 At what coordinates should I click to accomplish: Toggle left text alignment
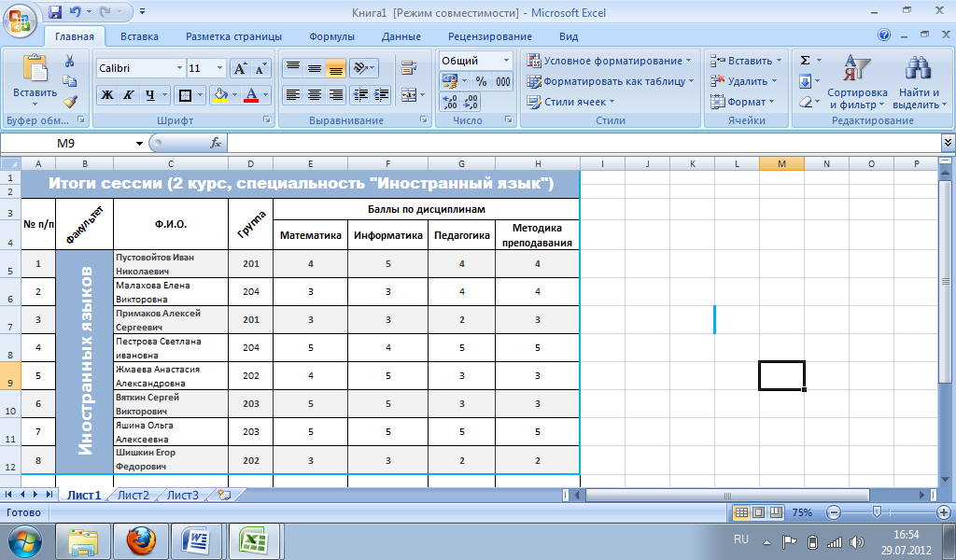(x=293, y=94)
